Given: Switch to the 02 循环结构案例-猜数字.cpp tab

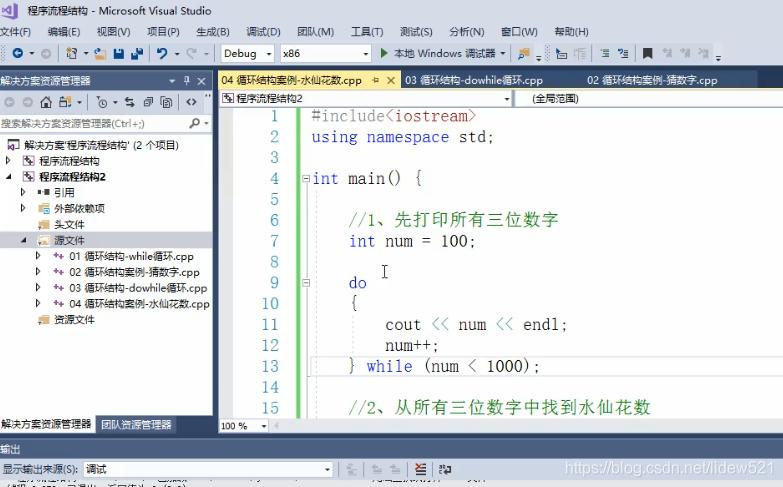Looking at the screenshot, I should pos(652,80).
